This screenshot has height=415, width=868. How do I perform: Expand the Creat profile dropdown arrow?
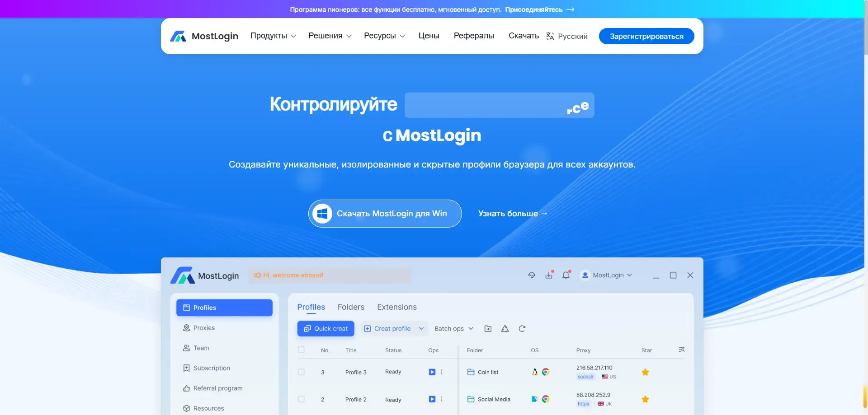pos(421,329)
